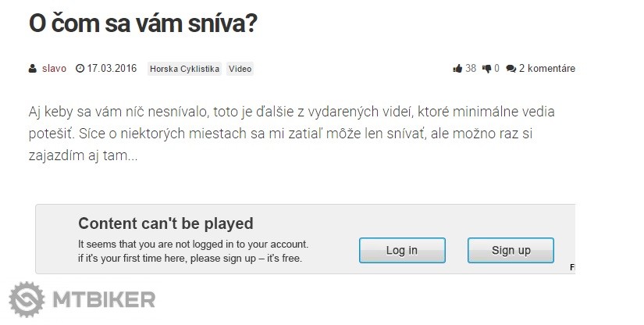Click the dislike count 0
644x325 pixels.
click(497, 69)
